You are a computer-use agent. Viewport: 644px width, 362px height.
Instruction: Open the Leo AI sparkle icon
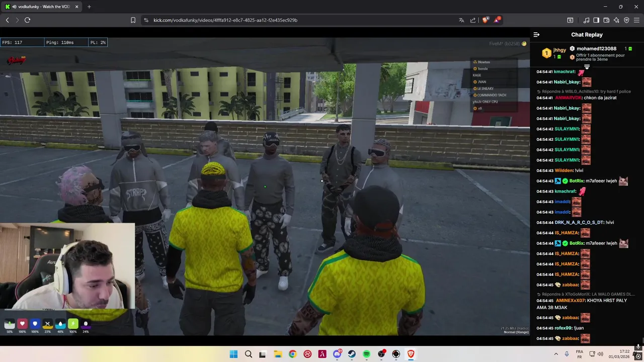pos(616,20)
